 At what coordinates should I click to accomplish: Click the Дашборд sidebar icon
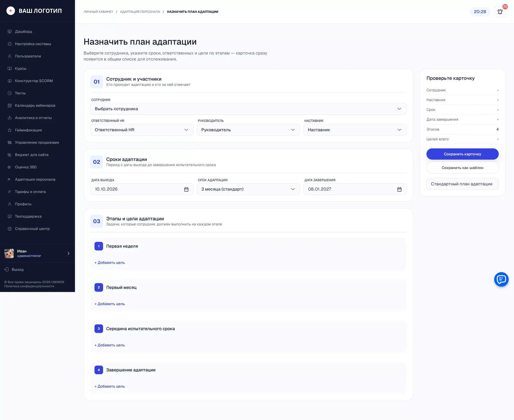pyautogui.click(x=10, y=31)
